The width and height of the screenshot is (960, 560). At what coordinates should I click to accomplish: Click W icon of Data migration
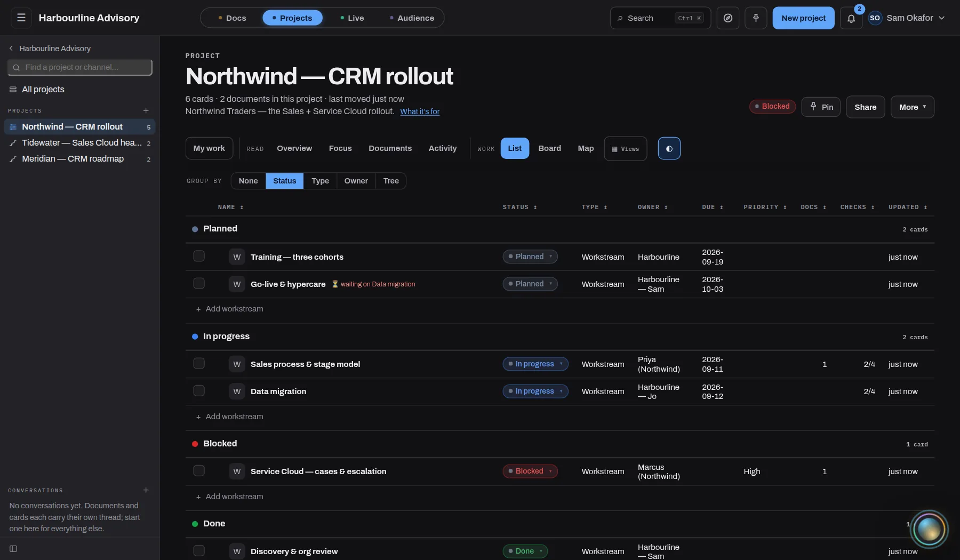click(237, 391)
